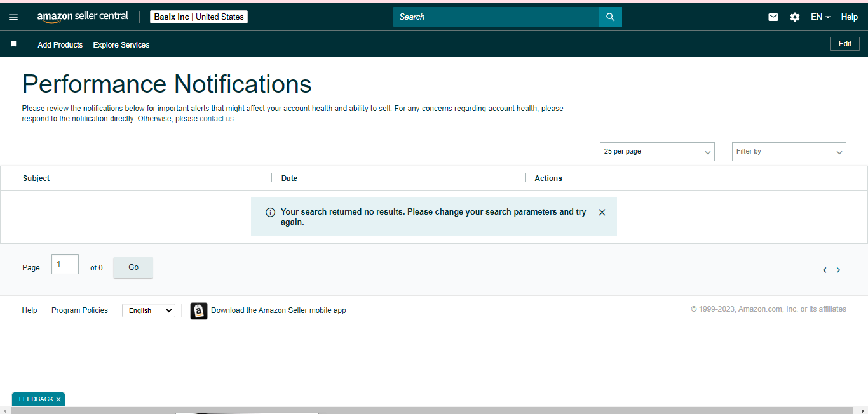Open Program Policies link

(79, 310)
